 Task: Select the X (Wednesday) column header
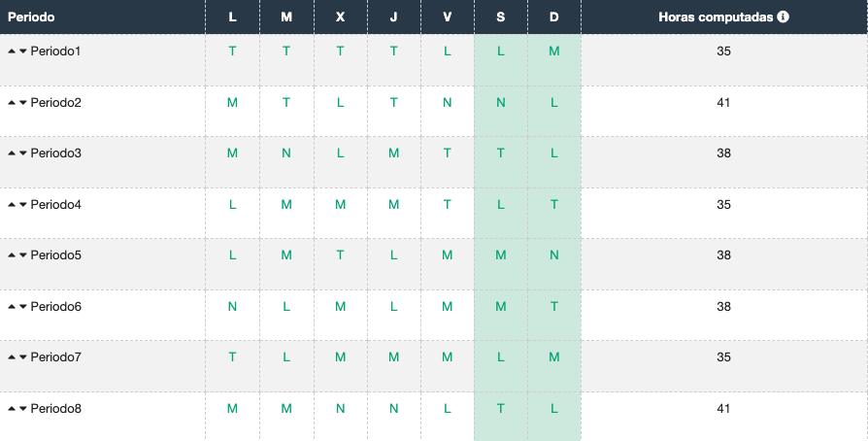340,17
